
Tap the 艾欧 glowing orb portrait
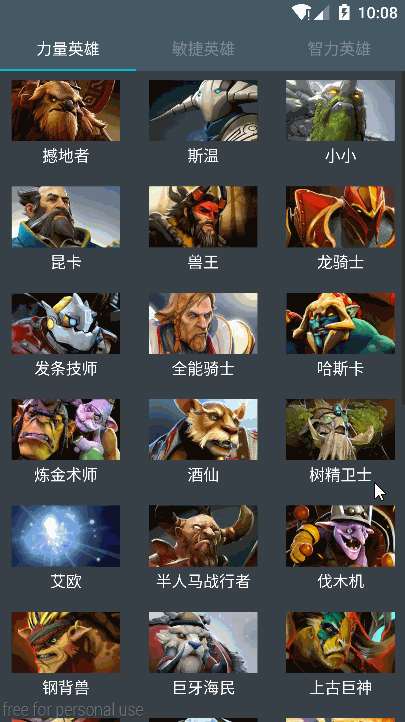pyautogui.click(x=66, y=536)
